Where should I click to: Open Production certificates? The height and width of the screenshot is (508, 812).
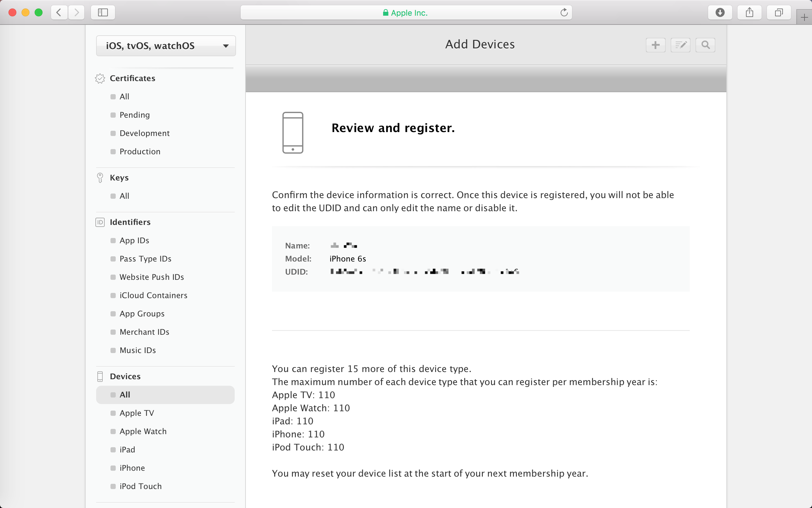coord(140,152)
